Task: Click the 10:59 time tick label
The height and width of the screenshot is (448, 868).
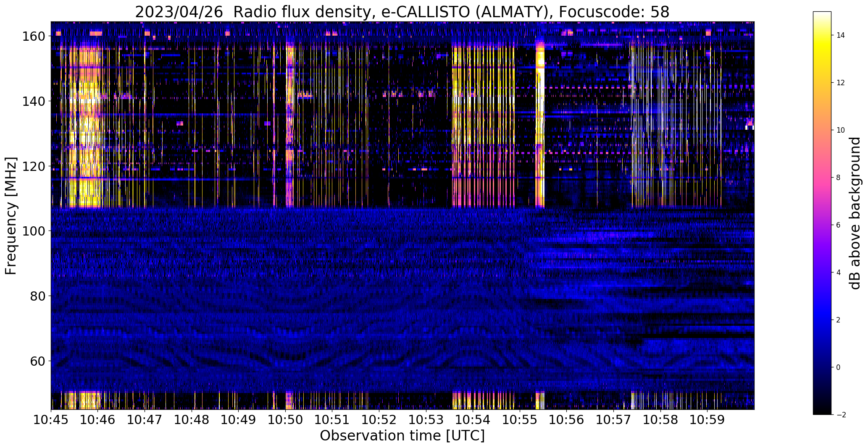Action: (x=707, y=420)
